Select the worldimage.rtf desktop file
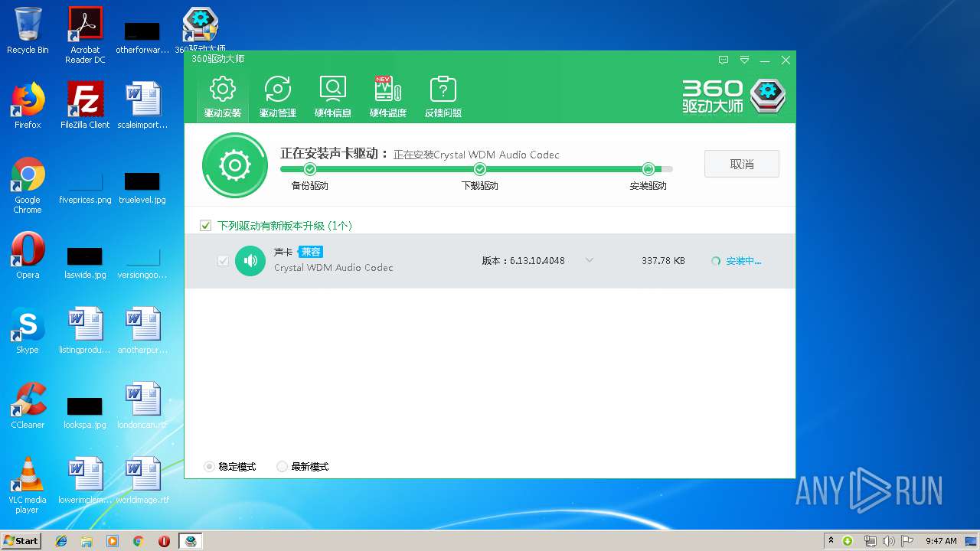The image size is (980, 551). (x=142, y=481)
